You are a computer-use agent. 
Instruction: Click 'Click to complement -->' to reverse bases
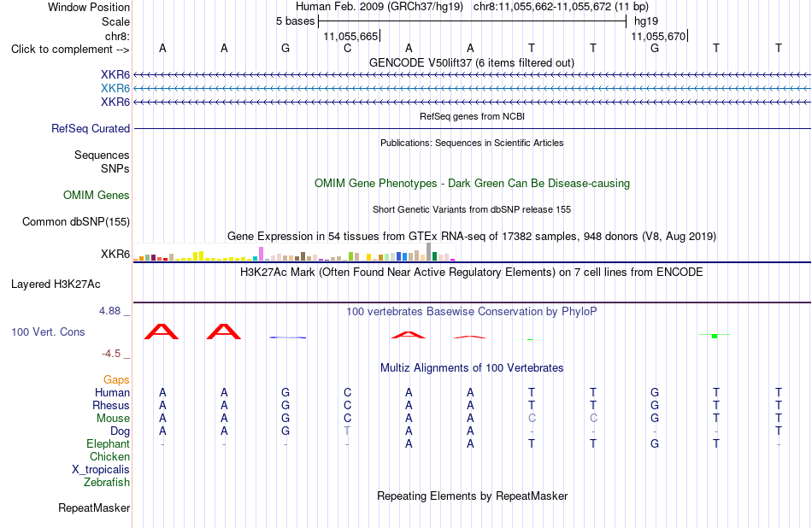[x=70, y=50]
